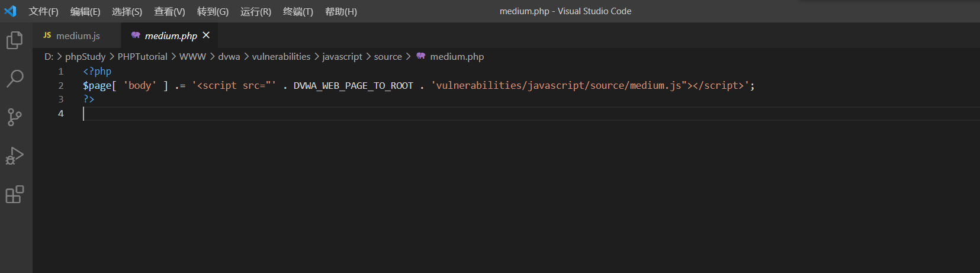The width and height of the screenshot is (980, 273).
Task: Open the Search view icon
Action: [x=15, y=78]
